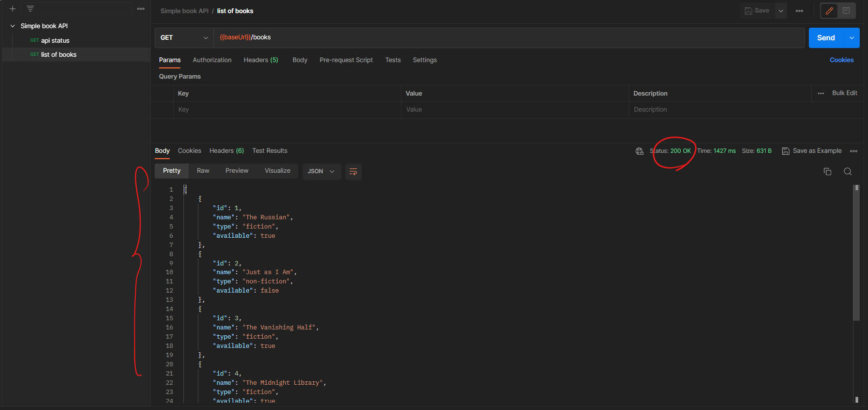Open the sidebar filter icon
Viewport: 868px width, 410px height.
click(x=30, y=9)
